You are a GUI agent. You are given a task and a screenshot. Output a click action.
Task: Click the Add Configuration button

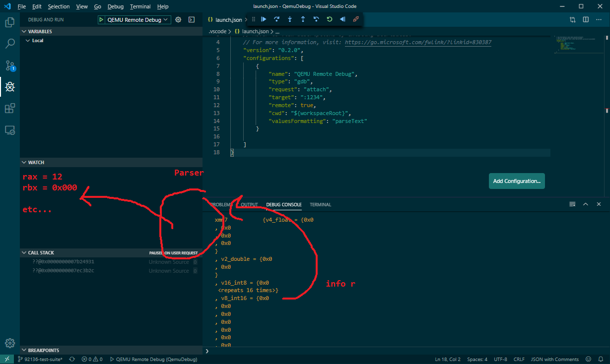tap(517, 181)
